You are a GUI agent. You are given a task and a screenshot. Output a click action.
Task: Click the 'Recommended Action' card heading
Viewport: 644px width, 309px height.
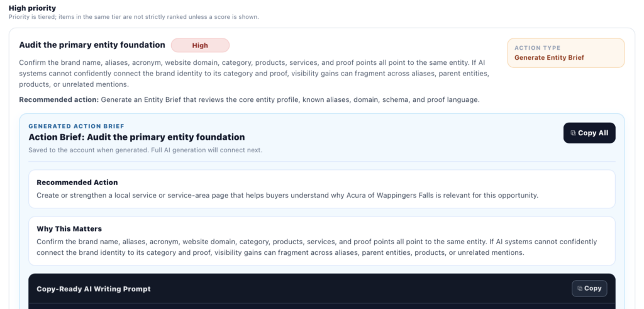point(77,183)
